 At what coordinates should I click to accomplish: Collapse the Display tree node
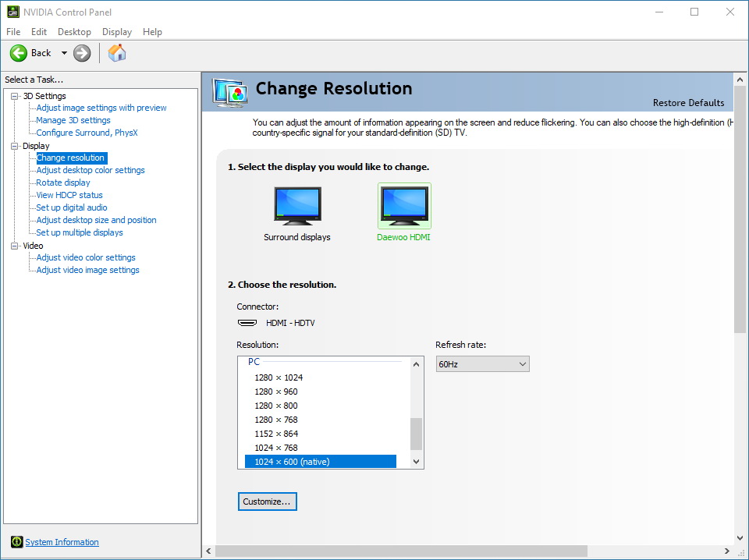[x=14, y=146]
